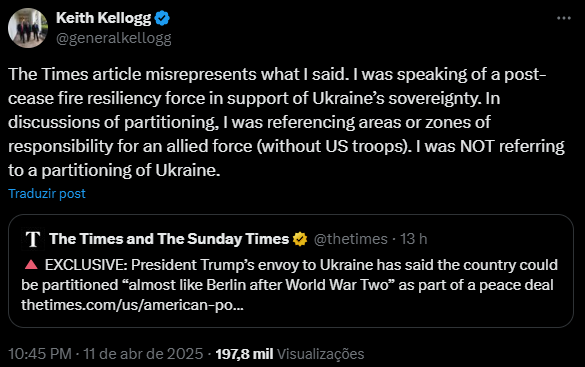Open the @generalkellogg handle
The image size is (585, 367).
[x=114, y=38]
